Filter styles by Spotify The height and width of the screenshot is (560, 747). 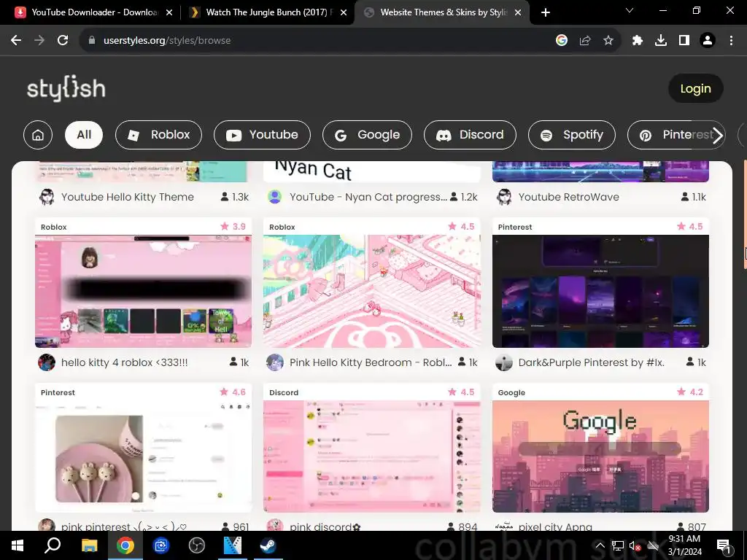572,135
